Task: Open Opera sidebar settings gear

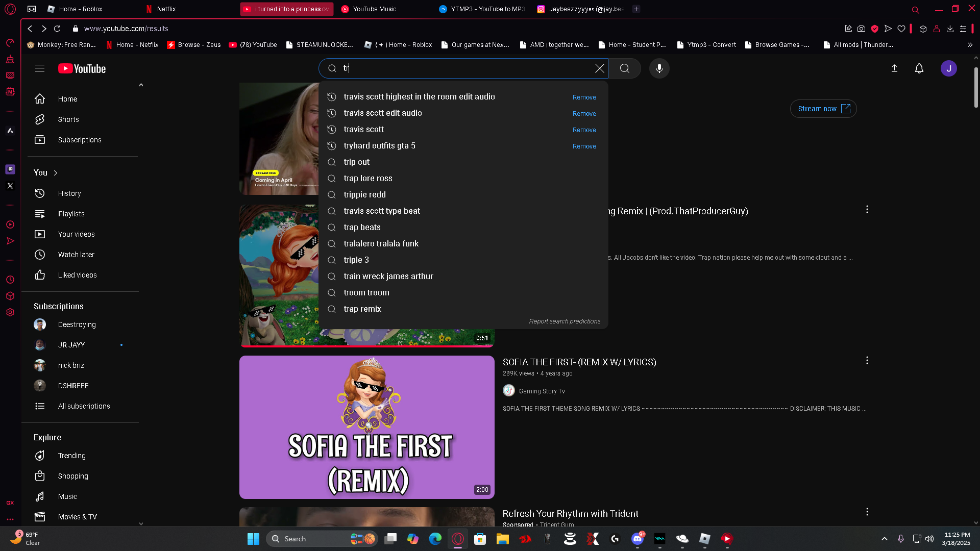Action: tap(10, 312)
